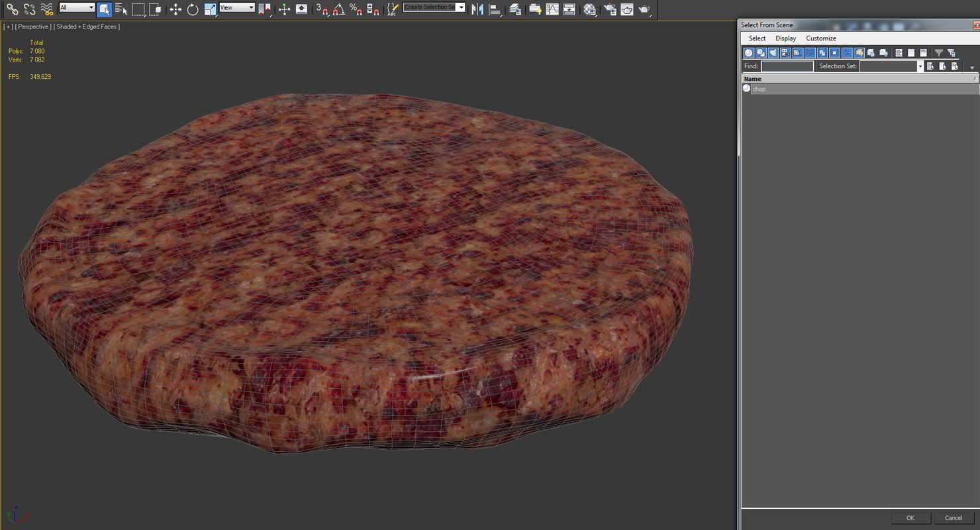Toggle Display Frozen Objects
Image resolution: width=980 pixels, height=530 pixels.
click(x=871, y=53)
